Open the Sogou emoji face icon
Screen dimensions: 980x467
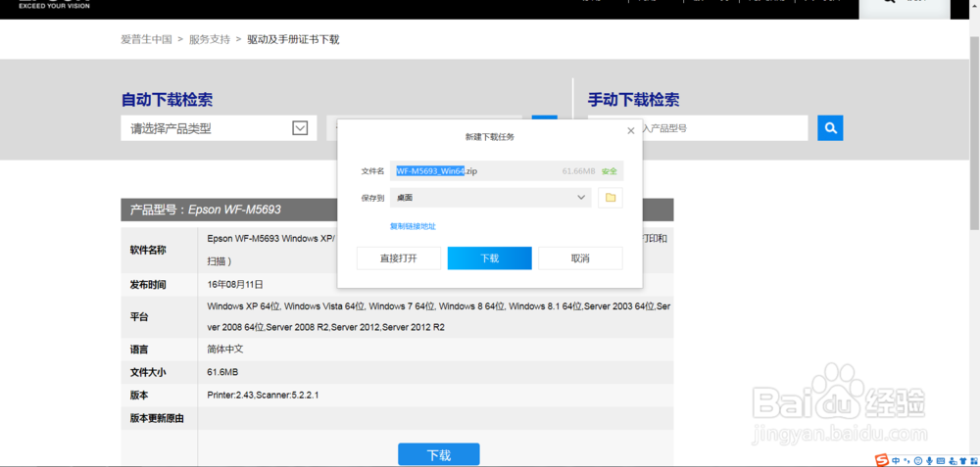(918, 461)
